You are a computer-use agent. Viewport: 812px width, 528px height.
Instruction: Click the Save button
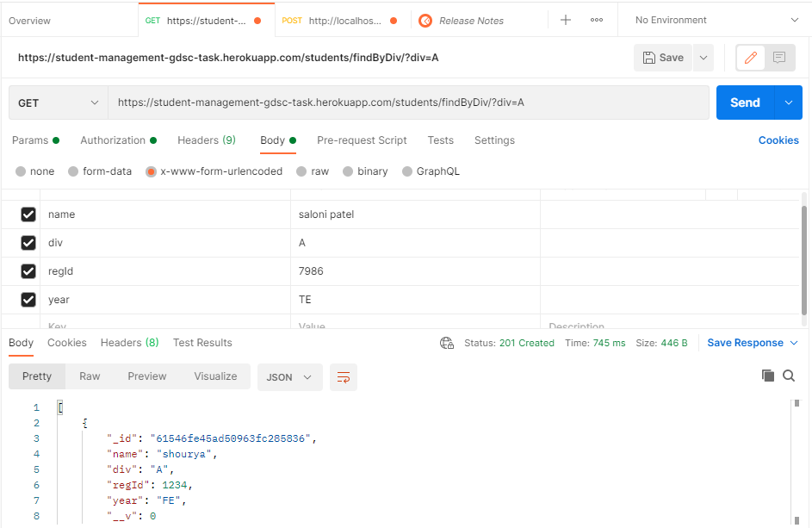pyautogui.click(x=663, y=58)
